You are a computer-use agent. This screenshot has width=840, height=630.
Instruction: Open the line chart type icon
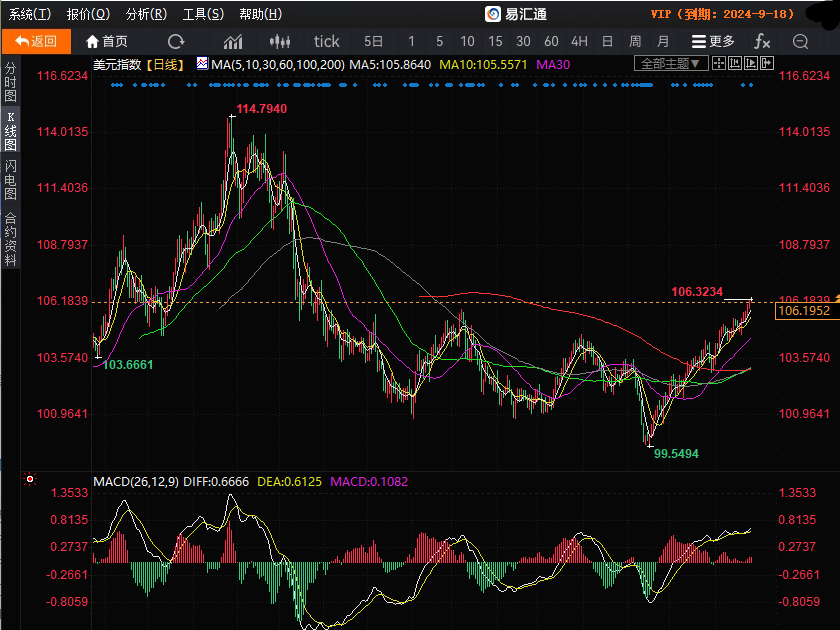coord(233,41)
